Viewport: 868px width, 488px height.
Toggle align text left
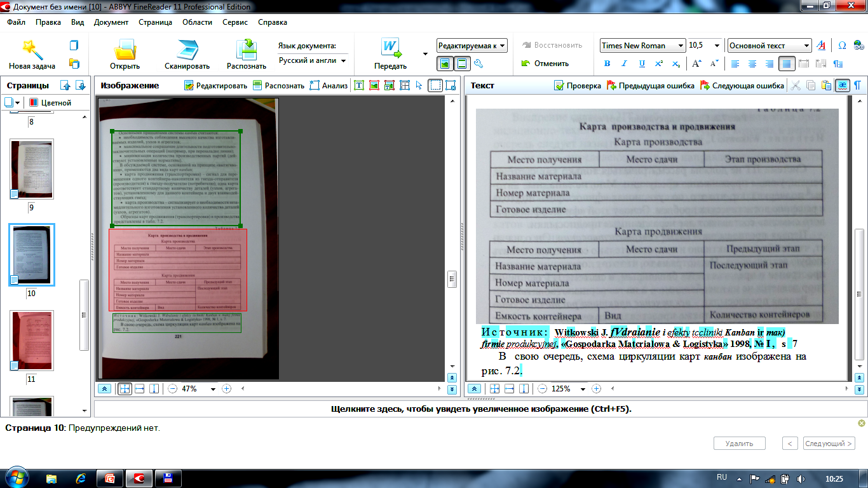point(735,64)
